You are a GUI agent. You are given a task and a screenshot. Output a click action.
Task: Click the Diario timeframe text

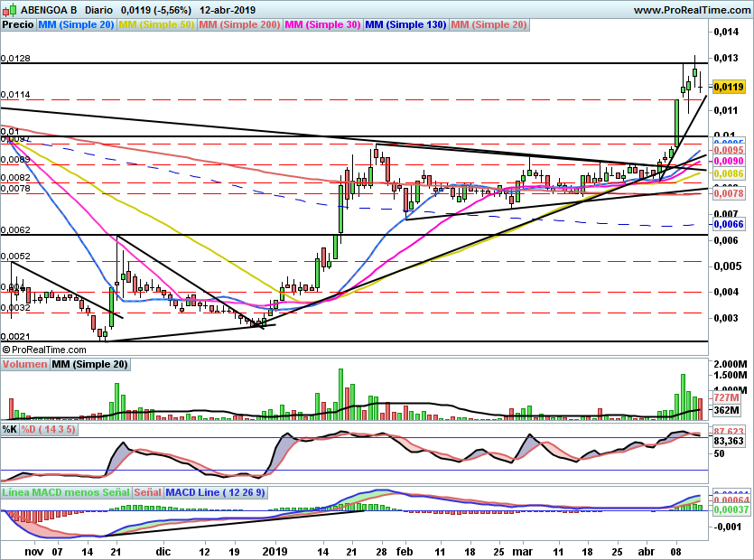point(98,10)
